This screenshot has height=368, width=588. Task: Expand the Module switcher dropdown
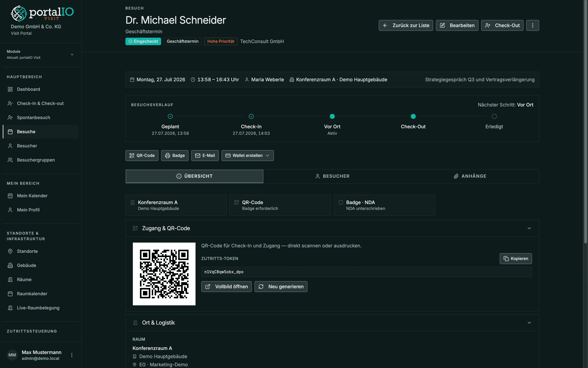(x=40, y=55)
